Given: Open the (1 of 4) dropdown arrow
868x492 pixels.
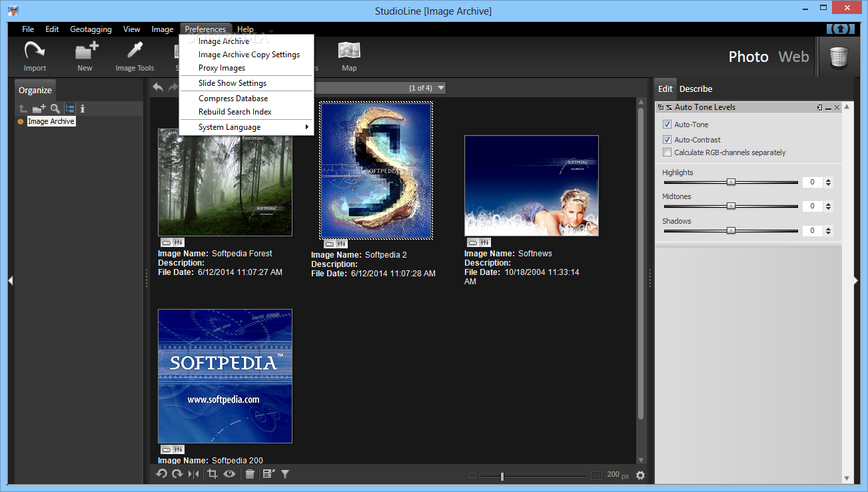Looking at the screenshot, I should click(x=440, y=88).
